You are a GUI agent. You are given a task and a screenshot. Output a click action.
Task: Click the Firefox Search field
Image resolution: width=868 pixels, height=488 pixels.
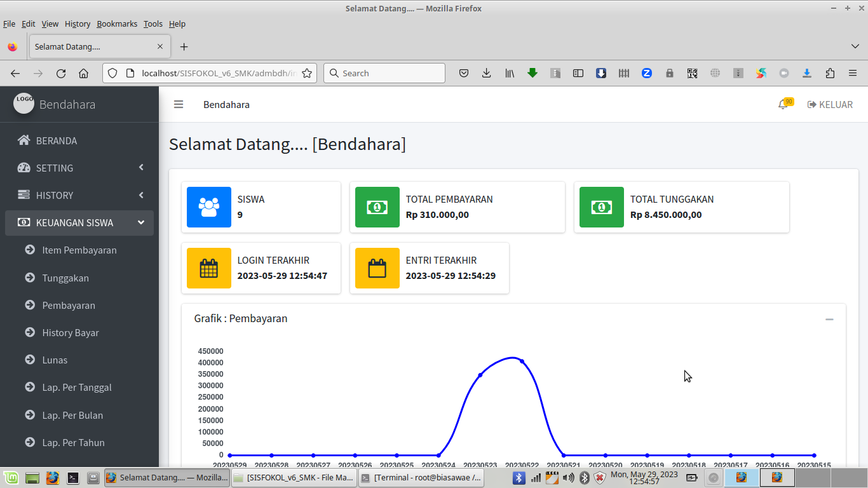(384, 73)
